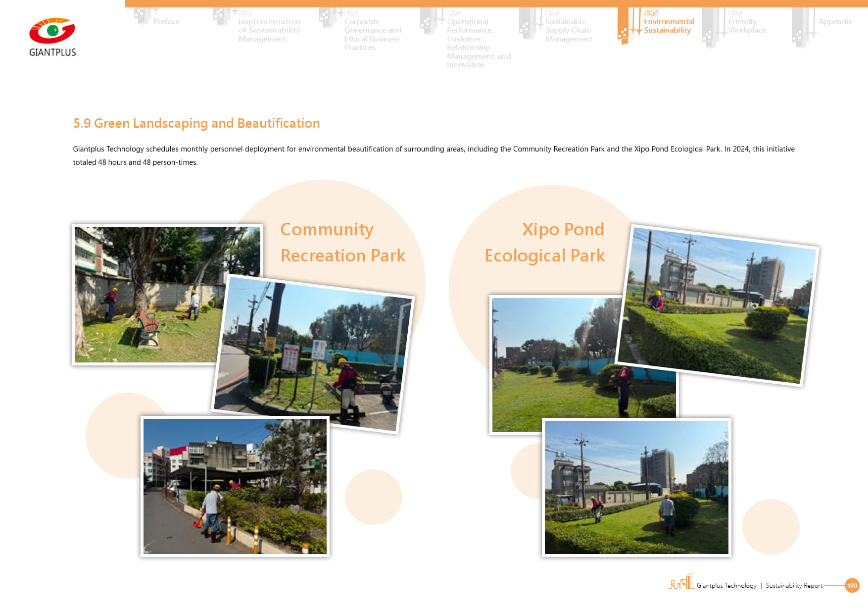Click the Ch1 building icon
The width and height of the screenshot is (868, 614).
tap(222, 17)
